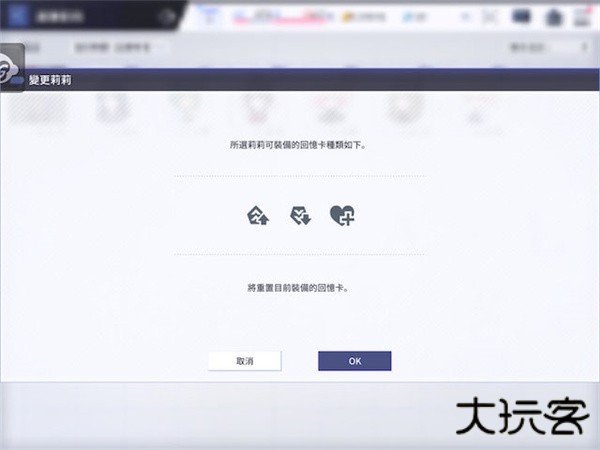Confirm with the OK button
This screenshot has height=450, width=600.
point(355,361)
